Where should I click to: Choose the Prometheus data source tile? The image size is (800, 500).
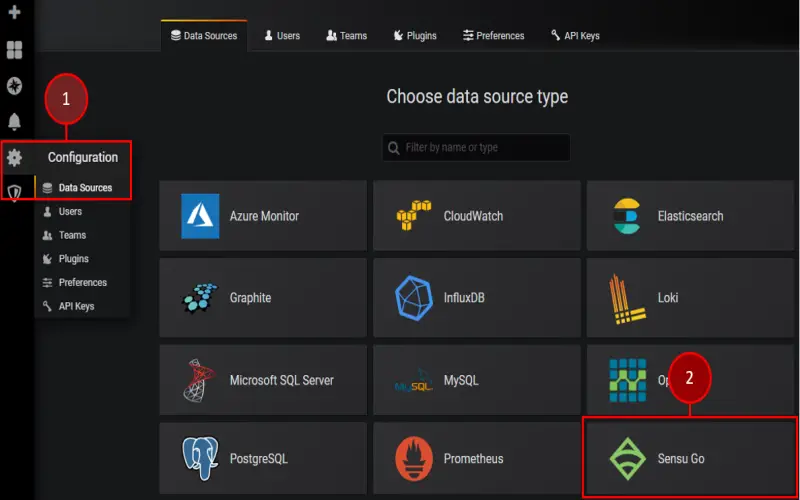pos(477,458)
